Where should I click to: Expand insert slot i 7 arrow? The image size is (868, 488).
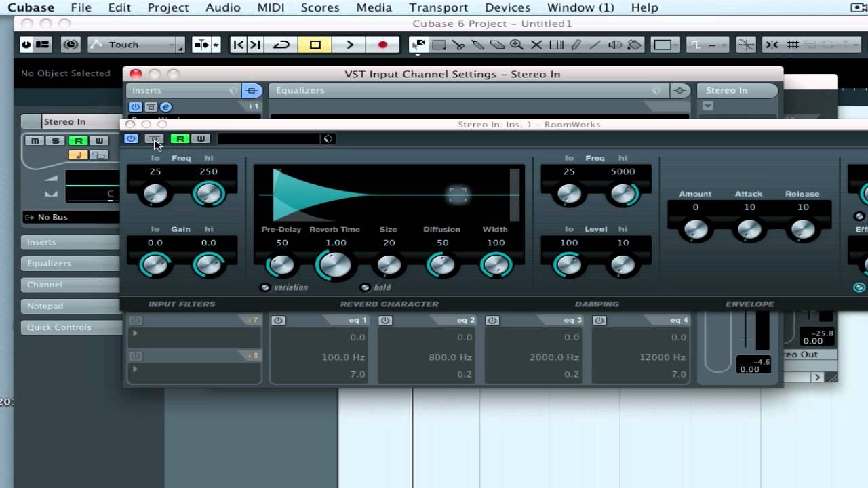click(135, 333)
